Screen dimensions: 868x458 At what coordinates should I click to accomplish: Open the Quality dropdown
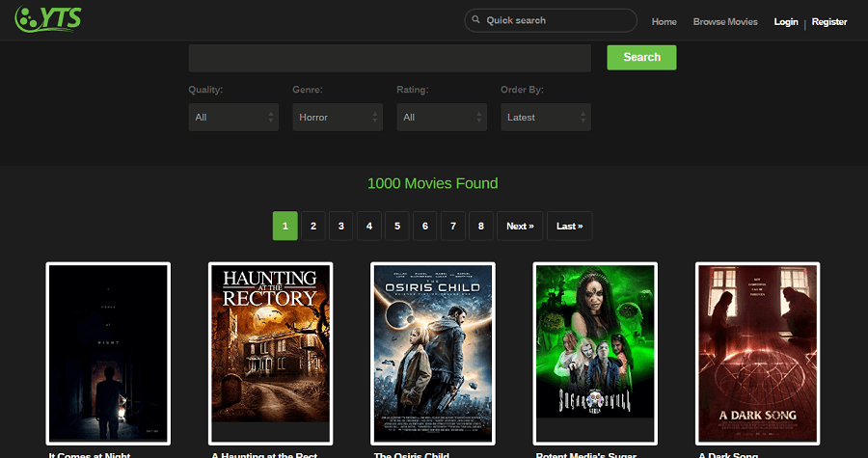click(x=233, y=118)
